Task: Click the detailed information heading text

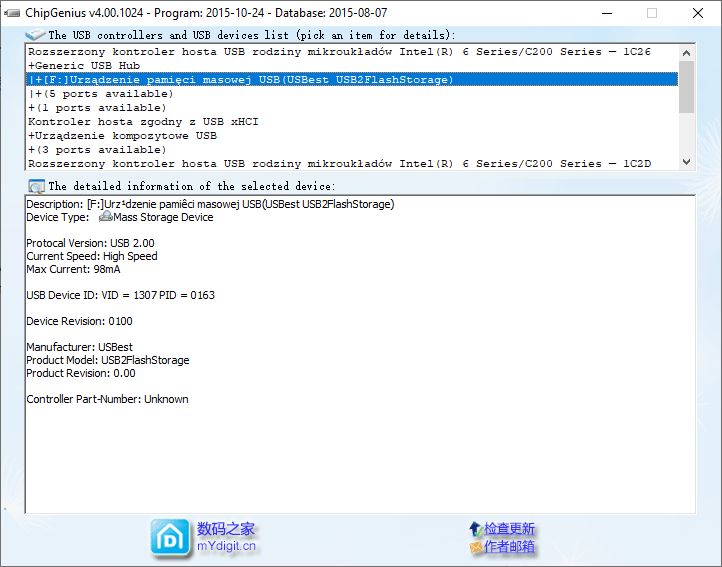Action: pyautogui.click(x=192, y=186)
